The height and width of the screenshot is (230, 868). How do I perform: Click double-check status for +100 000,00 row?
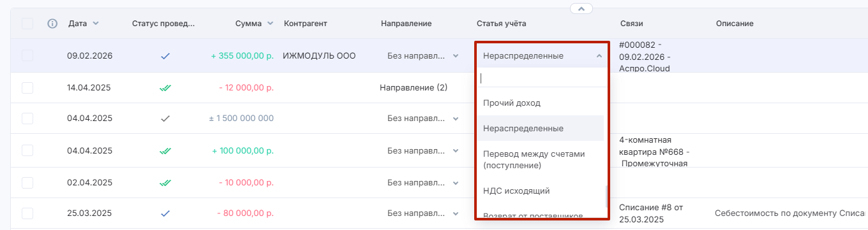pos(165,151)
